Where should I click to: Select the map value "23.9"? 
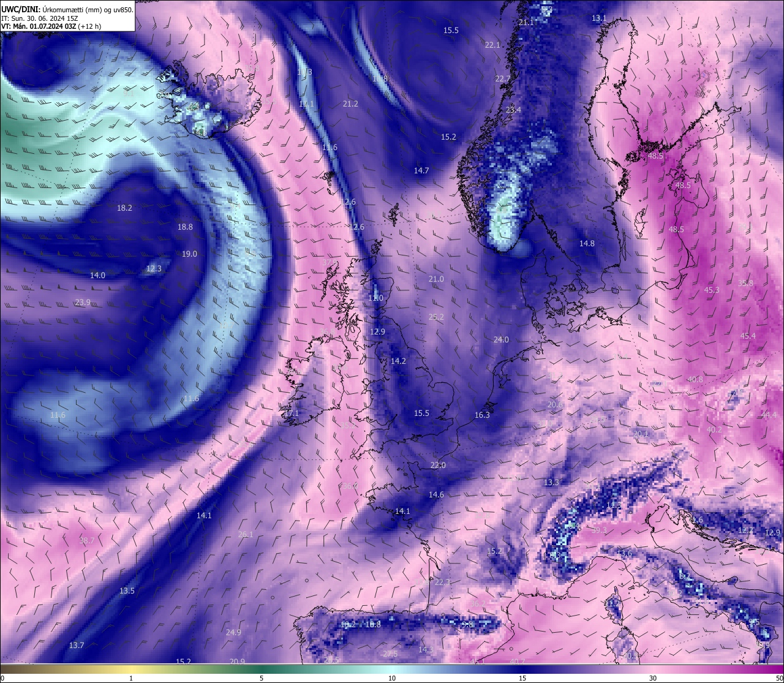point(83,303)
